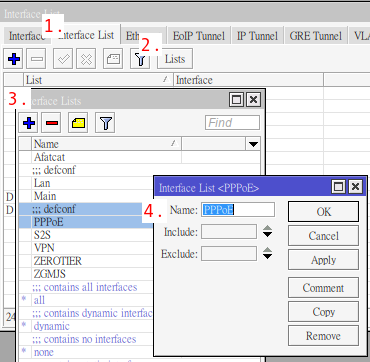Sort by the List column header
The image size is (370, 362).
click(98, 80)
